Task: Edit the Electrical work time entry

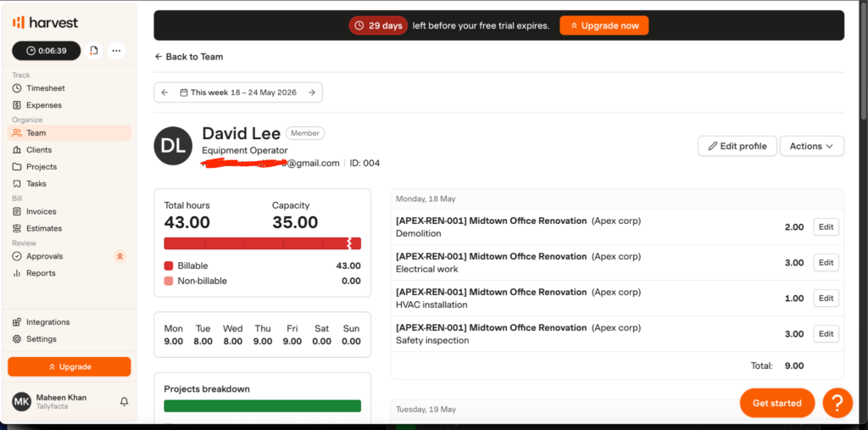Action: tap(826, 263)
